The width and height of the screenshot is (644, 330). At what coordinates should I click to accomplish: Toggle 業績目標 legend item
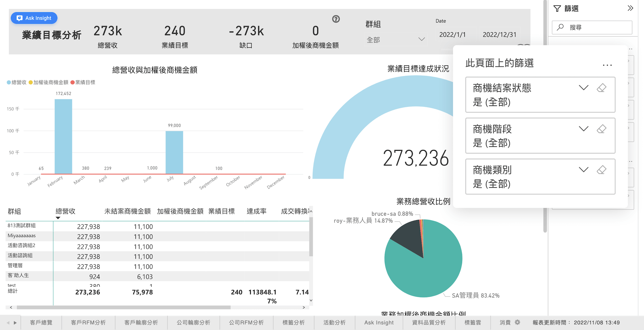click(83, 82)
